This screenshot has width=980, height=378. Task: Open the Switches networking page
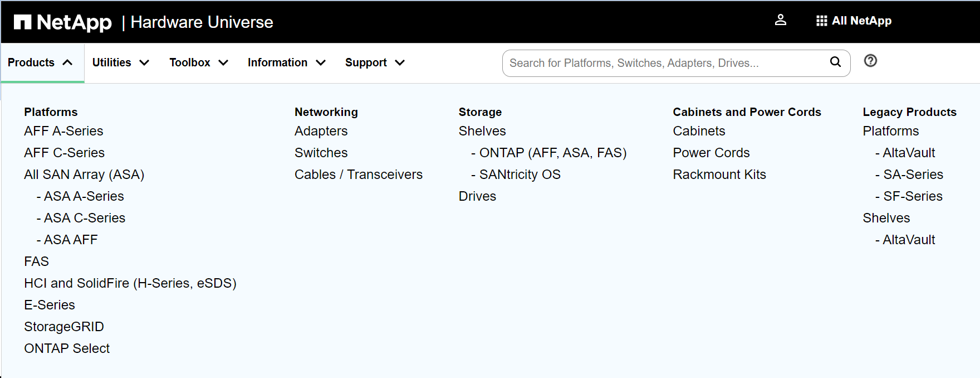click(x=321, y=153)
